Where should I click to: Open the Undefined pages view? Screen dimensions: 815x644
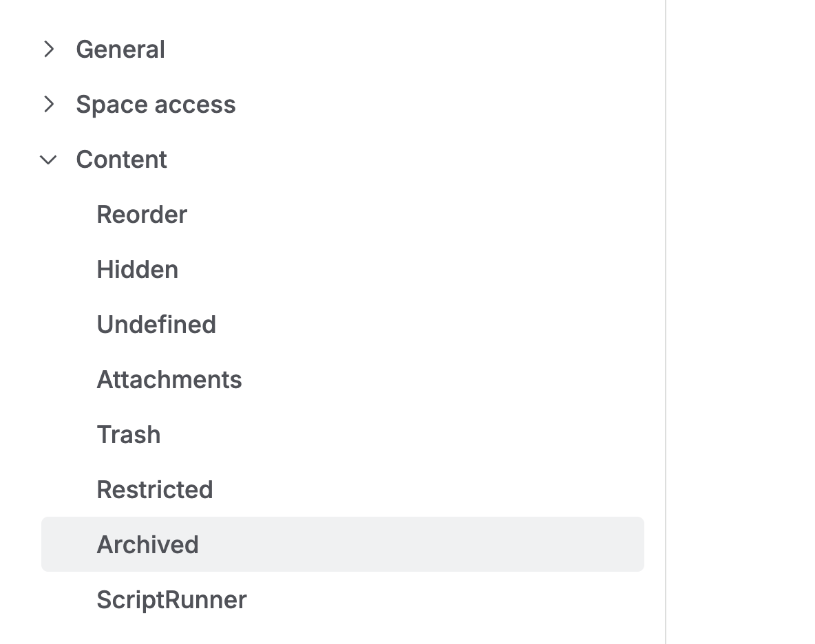coord(156,324)
